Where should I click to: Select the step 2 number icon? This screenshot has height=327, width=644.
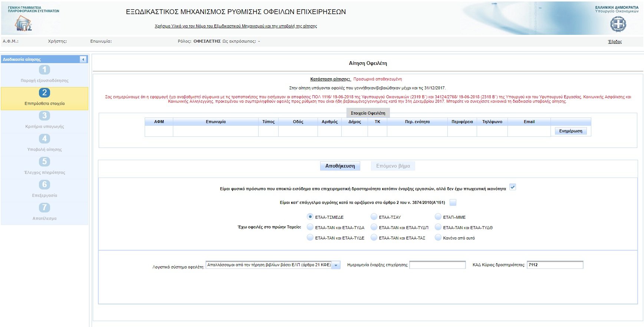click(x=45, y=93)
